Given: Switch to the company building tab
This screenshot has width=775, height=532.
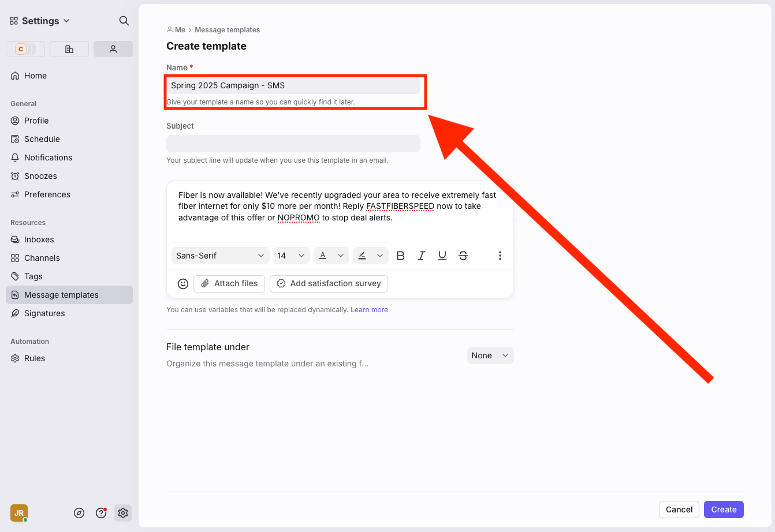Looking at the screenshot, I should pos(69,49).
